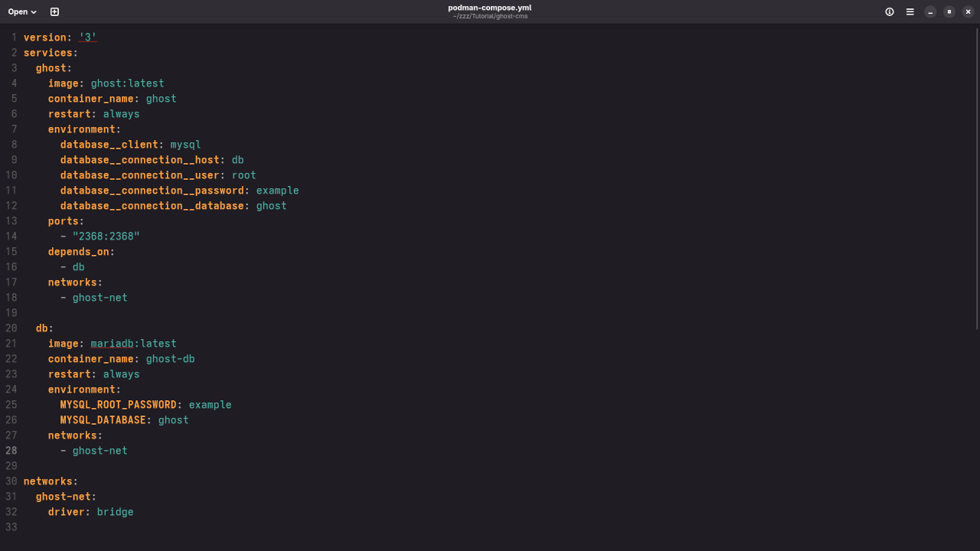Click line number 33 in the gutter
This screenshot has height=551, width=980.
(11, 527)
